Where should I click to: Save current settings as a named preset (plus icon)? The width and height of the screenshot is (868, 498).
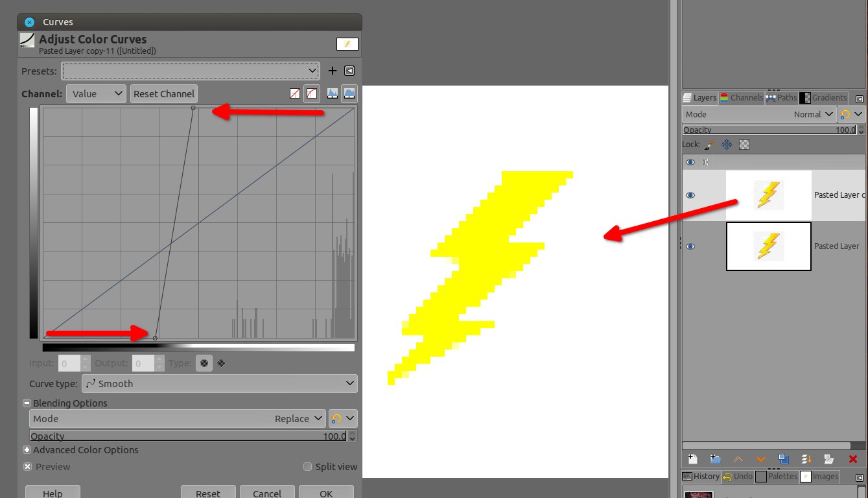(333, 71)
